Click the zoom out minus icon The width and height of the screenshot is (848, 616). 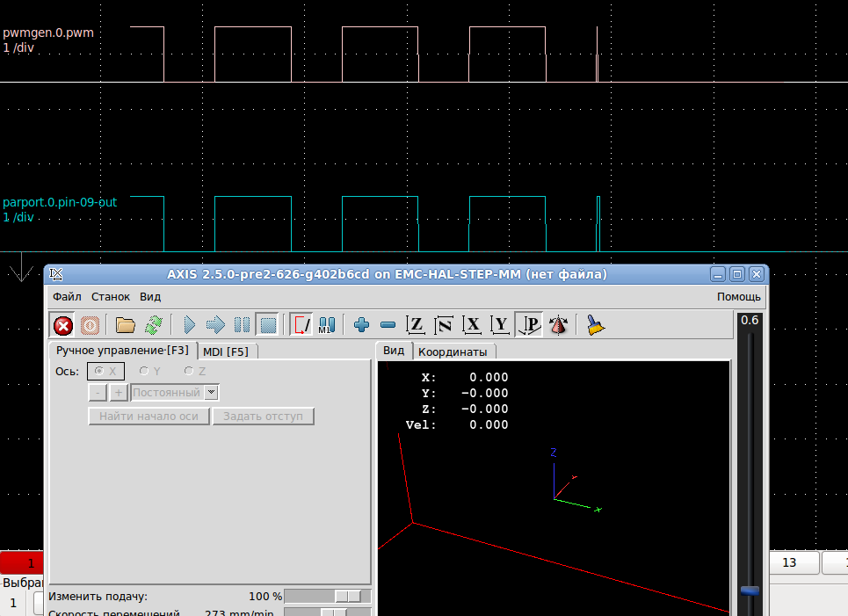388,325
